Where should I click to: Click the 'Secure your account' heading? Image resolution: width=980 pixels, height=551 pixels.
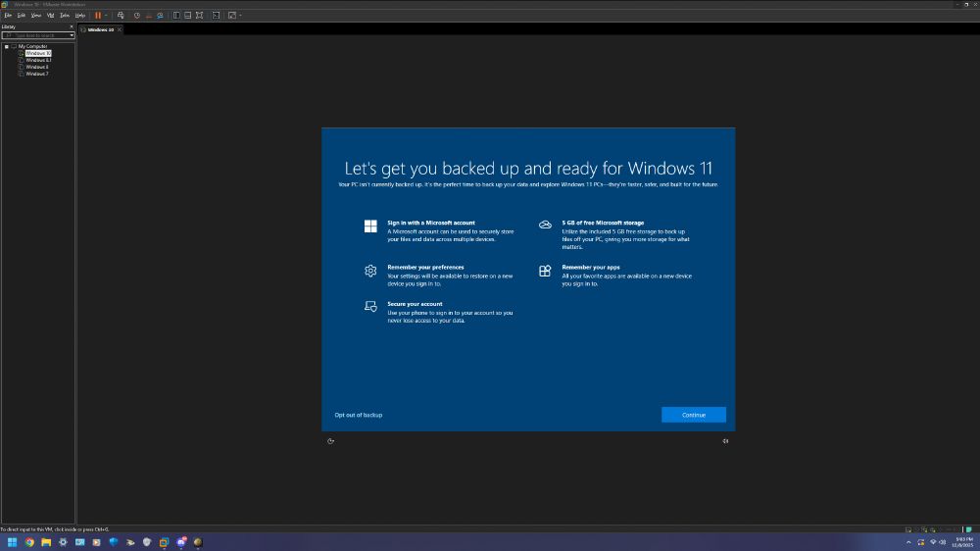pos(415,304)
